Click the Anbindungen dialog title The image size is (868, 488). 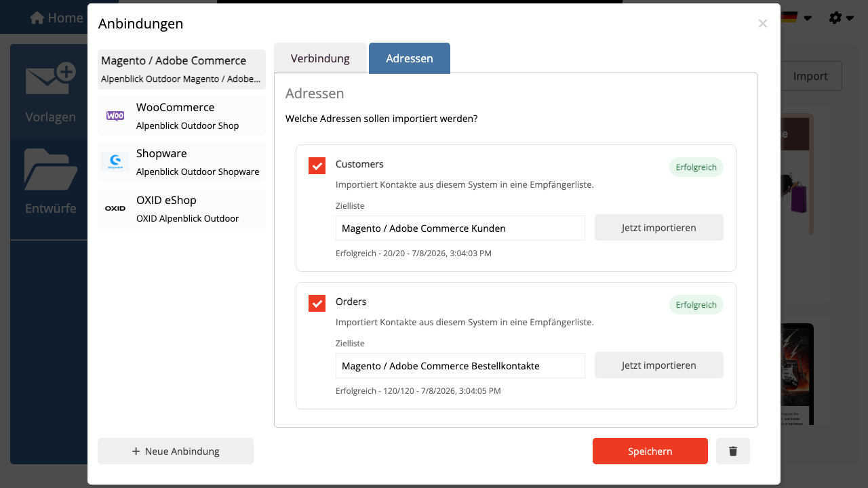click(x=141, y=24)
